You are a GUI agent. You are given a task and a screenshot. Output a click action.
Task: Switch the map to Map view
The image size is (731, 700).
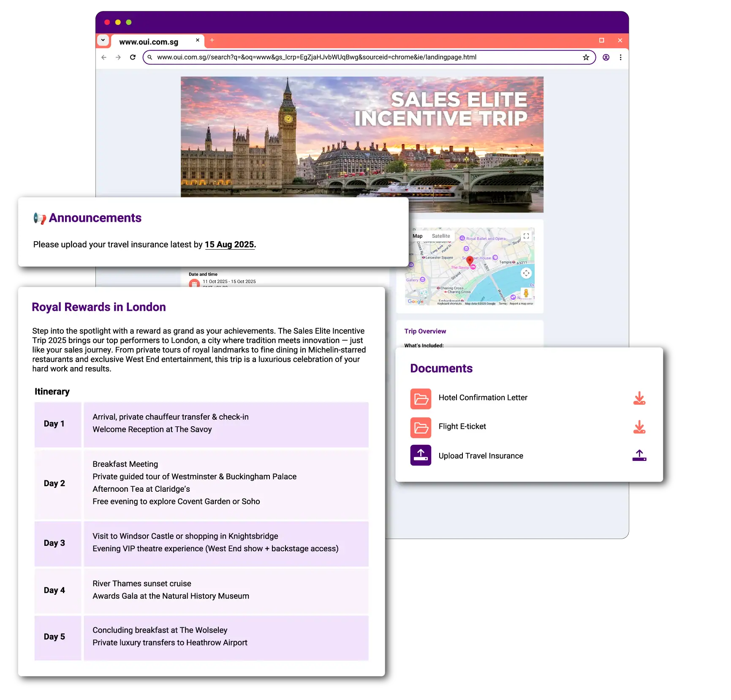418,236
